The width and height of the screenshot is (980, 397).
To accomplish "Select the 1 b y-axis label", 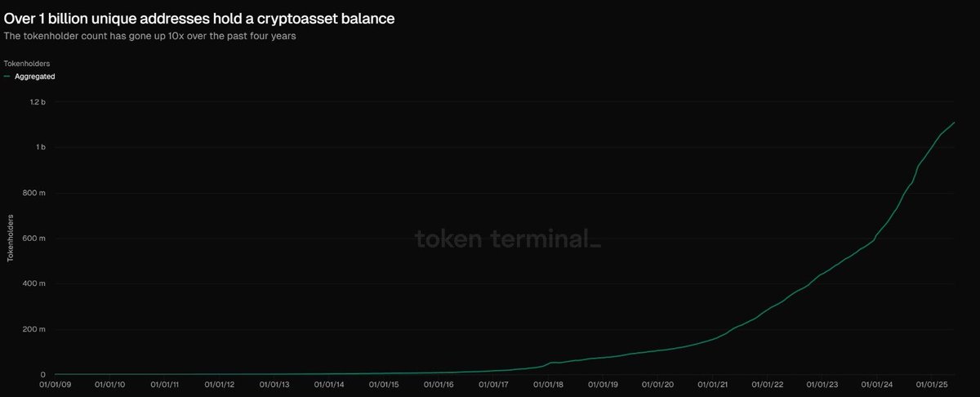I will pos(40,148).
